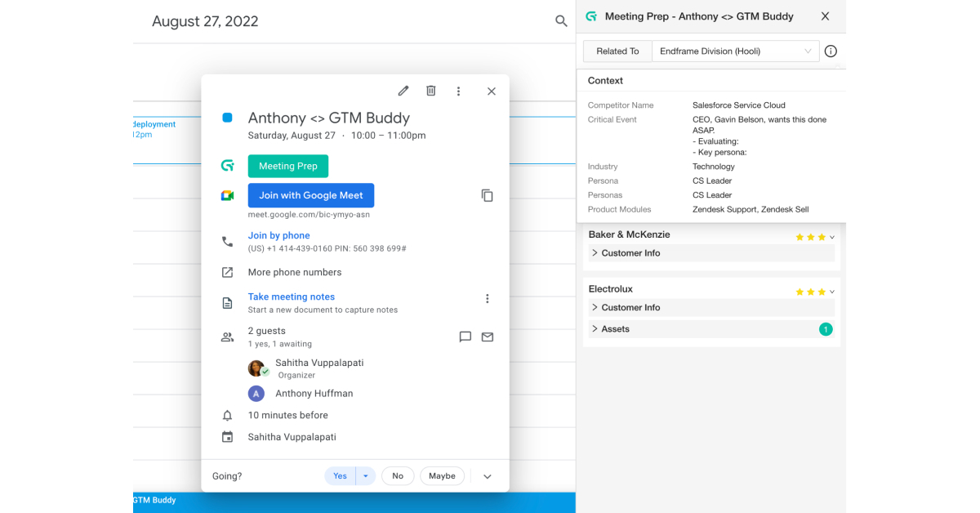Image resolution: width=980 pixels, height=513 pixels.
Task: Open the meeting notes options menu
Action: tap(487, 299)
